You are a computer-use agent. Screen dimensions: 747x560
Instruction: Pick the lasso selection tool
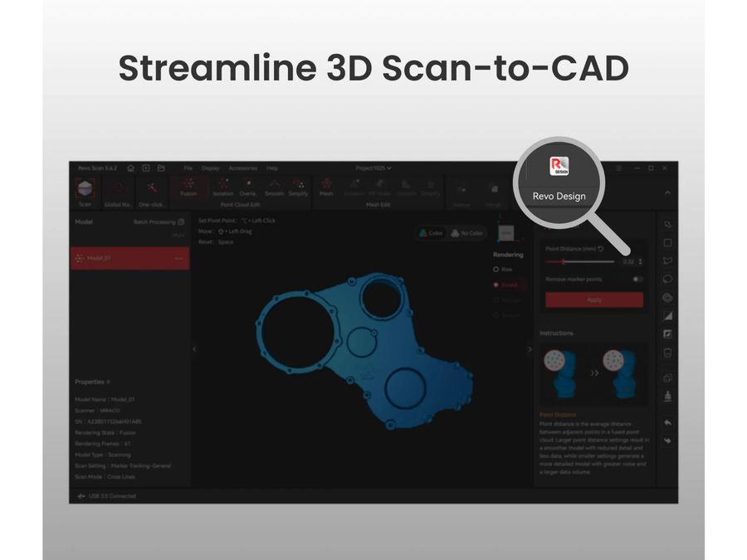click(667, 279)
